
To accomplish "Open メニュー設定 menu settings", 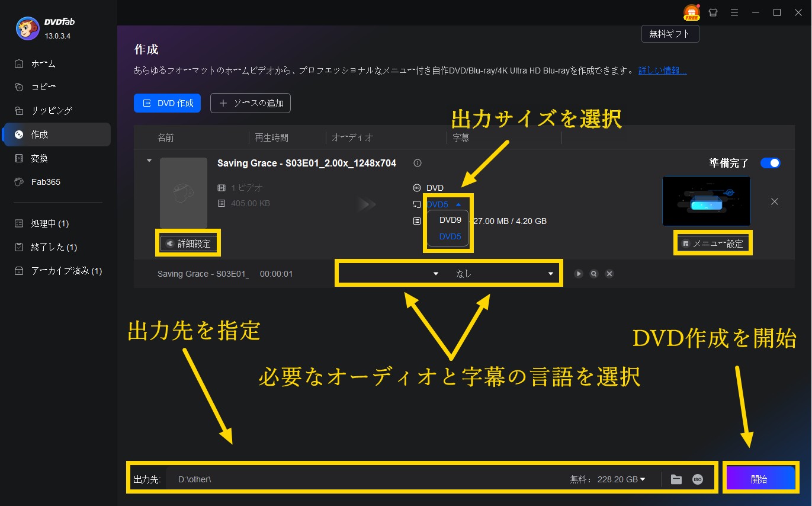I will (x=712, y=244).
